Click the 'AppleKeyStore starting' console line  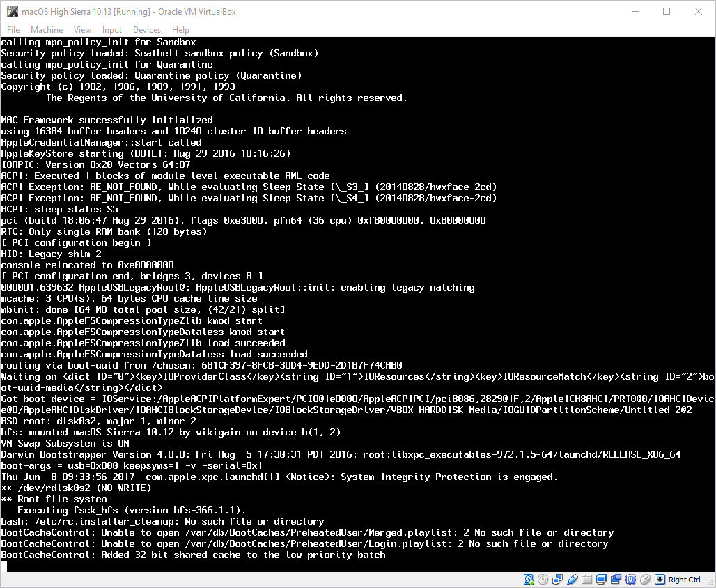point(146,153)
